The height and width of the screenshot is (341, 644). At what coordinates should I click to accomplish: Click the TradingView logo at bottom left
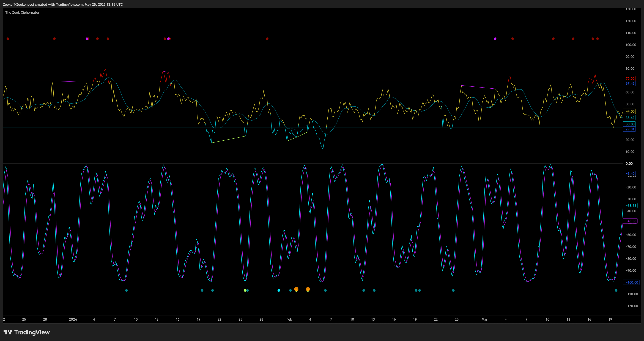tap(27, 332)
